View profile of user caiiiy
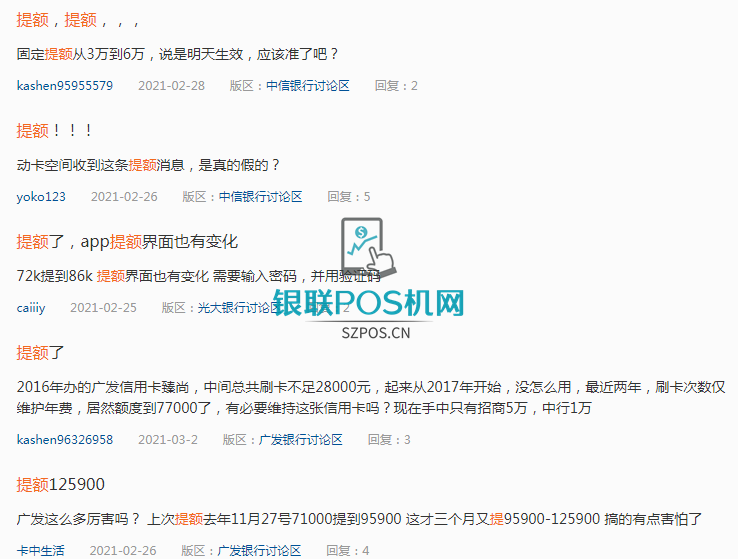The image size is (738, 559). tap(31, 308)
